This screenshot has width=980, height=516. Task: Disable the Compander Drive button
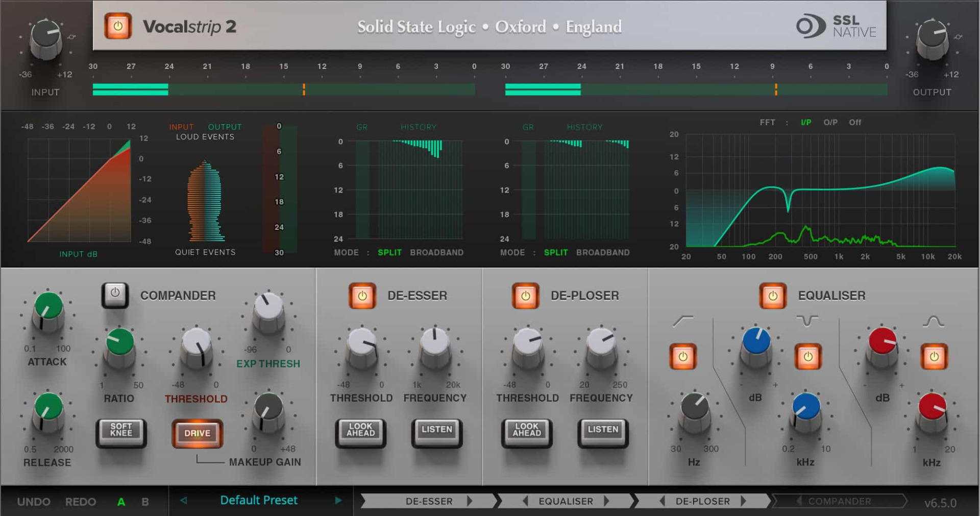coord(197,433)
